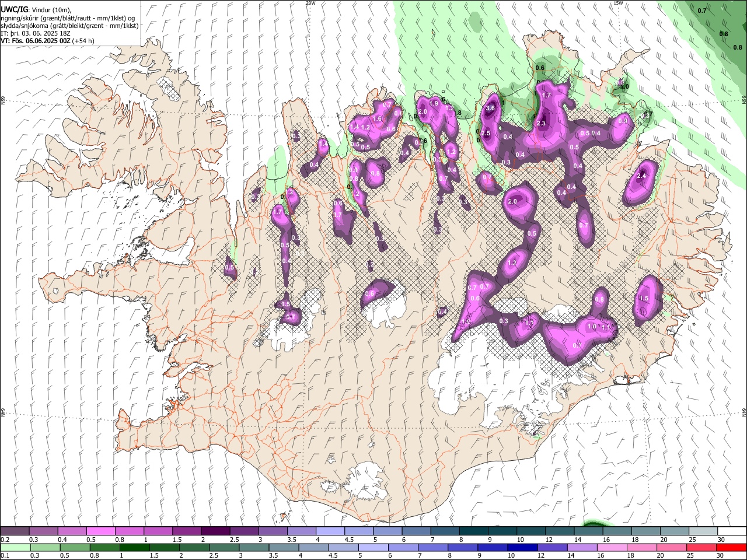Select the purple 1.5 swatch in upper legend row
The height and width of the screenshot is (560, 747).
coord(186,531)
